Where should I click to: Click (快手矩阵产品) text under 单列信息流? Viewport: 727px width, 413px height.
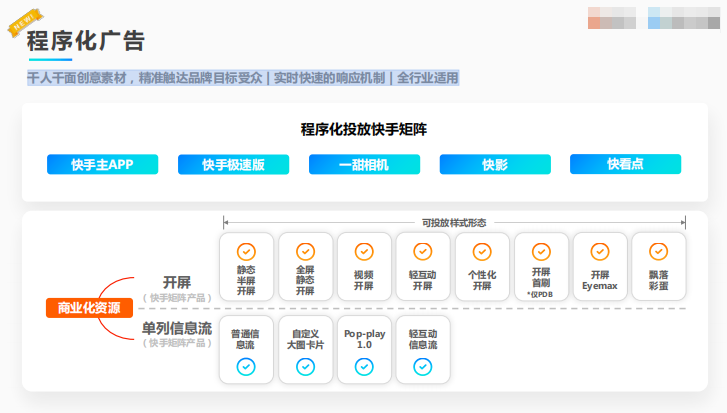pyautogui.click(x=177, y=343)
